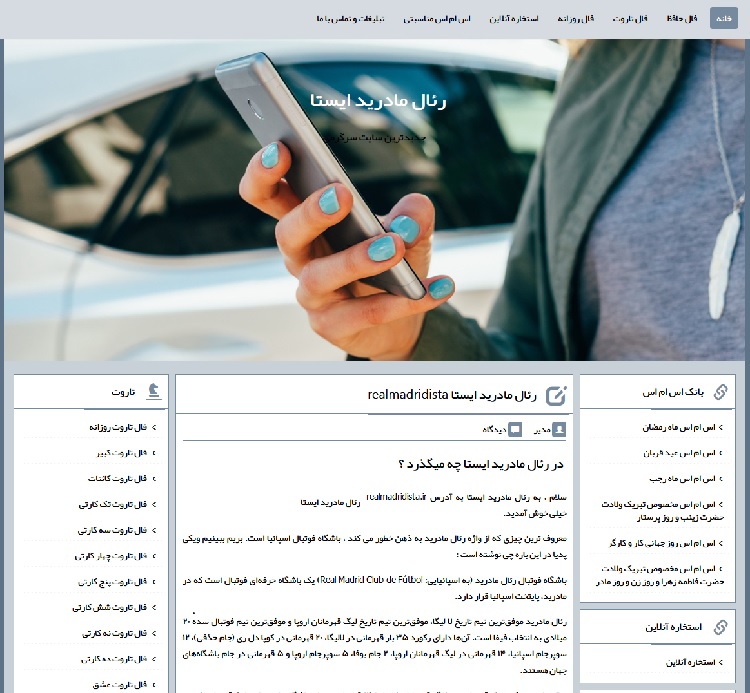This screenshot has height=693, width=750.
Task: Open the فال تاروت شش کارتی link
Action: (110, 607)
